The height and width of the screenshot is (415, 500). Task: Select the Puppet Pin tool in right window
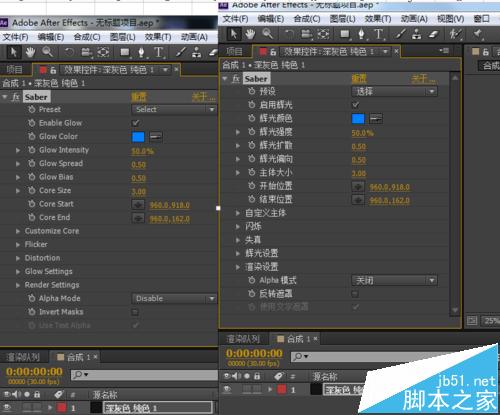point(477,33)
